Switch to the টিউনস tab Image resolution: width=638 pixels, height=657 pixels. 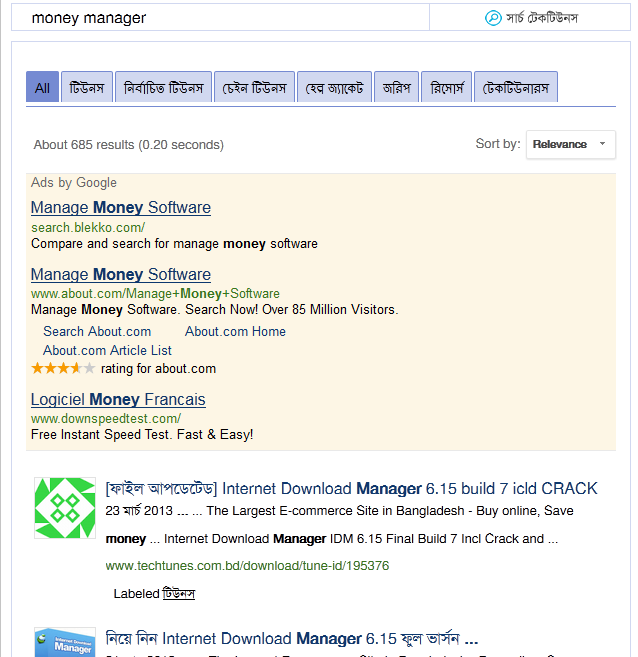click(87, 87)
